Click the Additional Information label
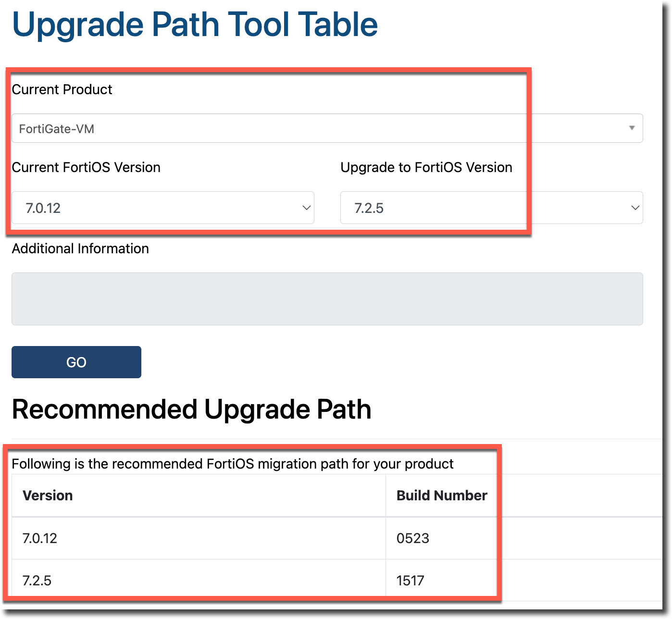This screenshot has width=672, height=619. click(80, 248)
